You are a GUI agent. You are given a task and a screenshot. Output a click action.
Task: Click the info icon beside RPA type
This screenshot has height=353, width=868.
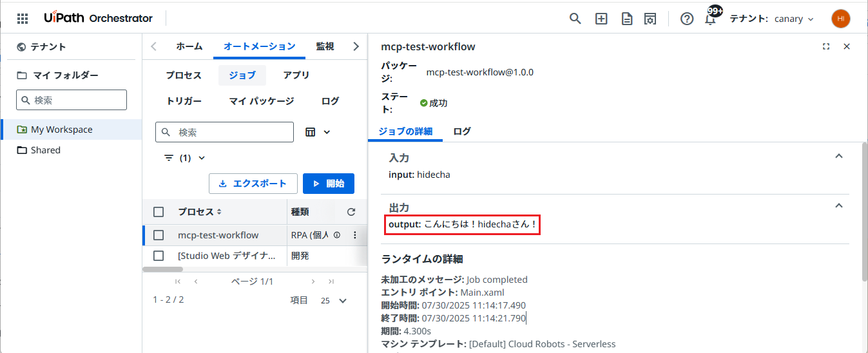[337, 235]
